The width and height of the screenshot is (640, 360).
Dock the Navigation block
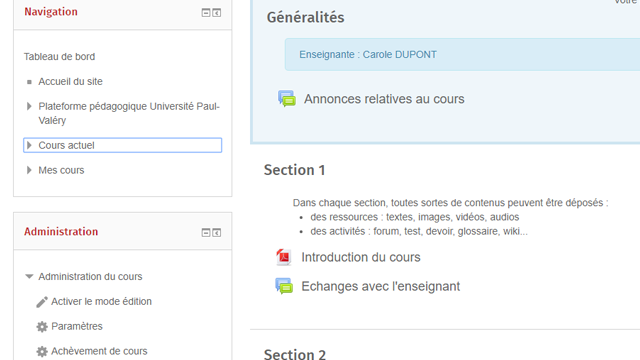(x=217, y=13)
